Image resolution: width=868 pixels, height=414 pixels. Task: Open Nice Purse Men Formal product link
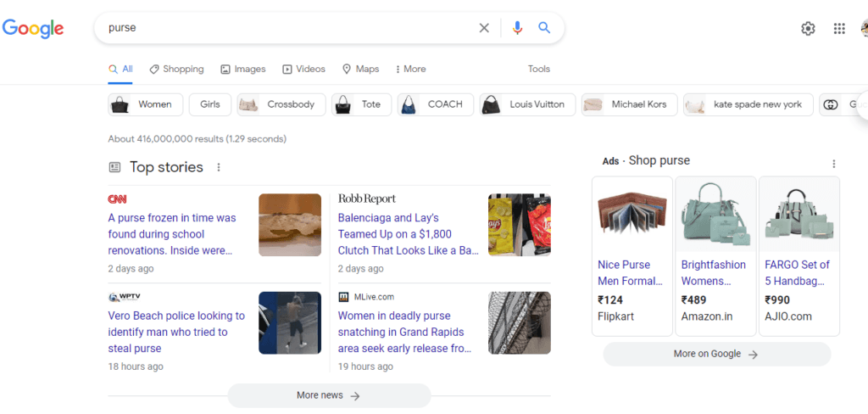click(631, 272)
